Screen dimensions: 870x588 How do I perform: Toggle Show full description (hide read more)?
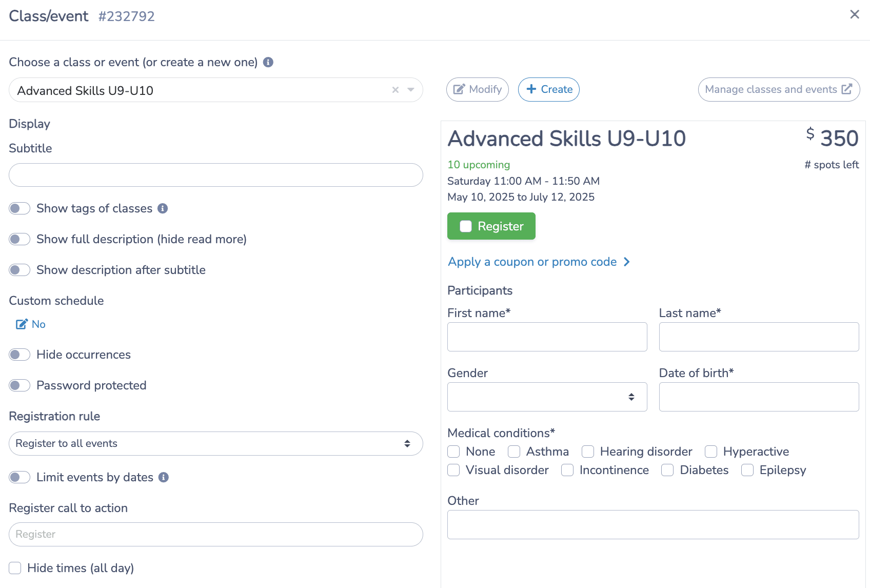(19, 239)
